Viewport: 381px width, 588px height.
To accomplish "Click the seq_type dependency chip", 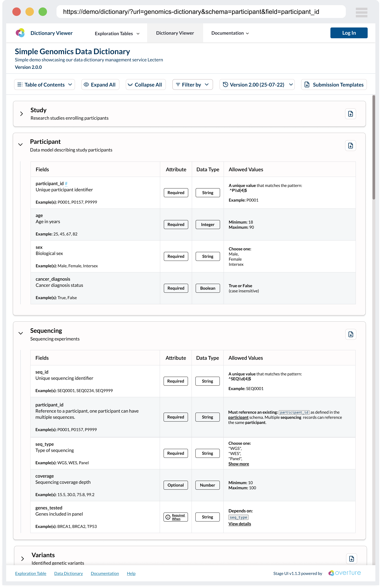I will (238, 517).
